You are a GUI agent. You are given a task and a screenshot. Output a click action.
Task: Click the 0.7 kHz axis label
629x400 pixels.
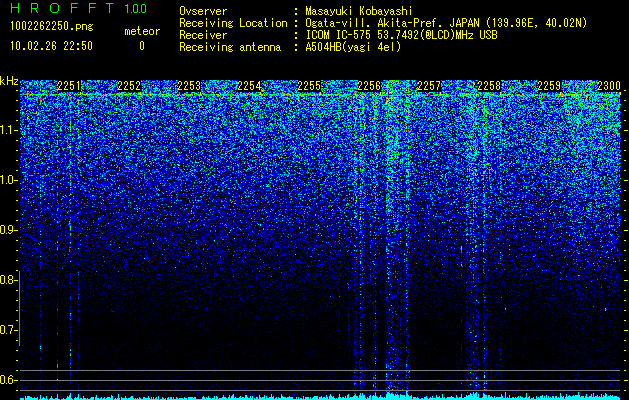coord(8,330)
